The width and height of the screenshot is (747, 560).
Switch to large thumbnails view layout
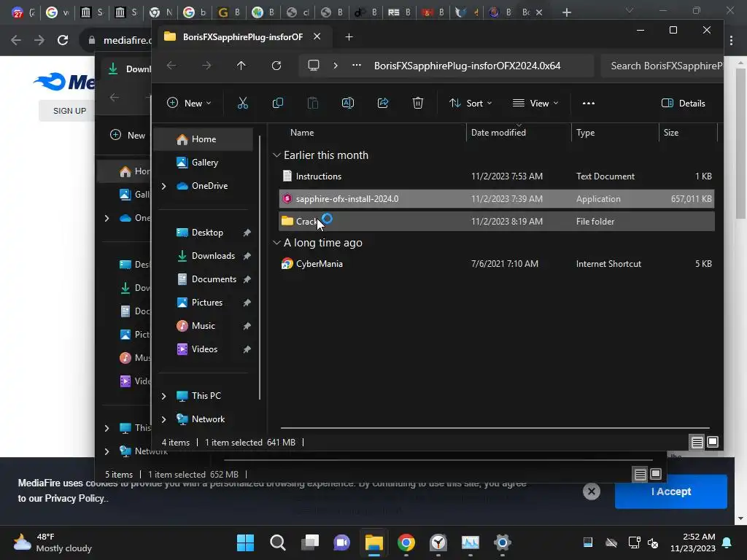pyautogui.click(x=713, y=443)
